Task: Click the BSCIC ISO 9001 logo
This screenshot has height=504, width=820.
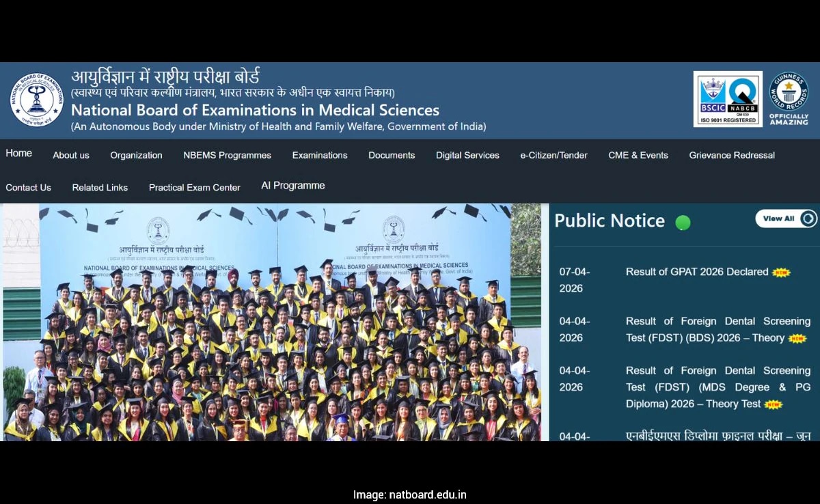Action: [711, 96]
